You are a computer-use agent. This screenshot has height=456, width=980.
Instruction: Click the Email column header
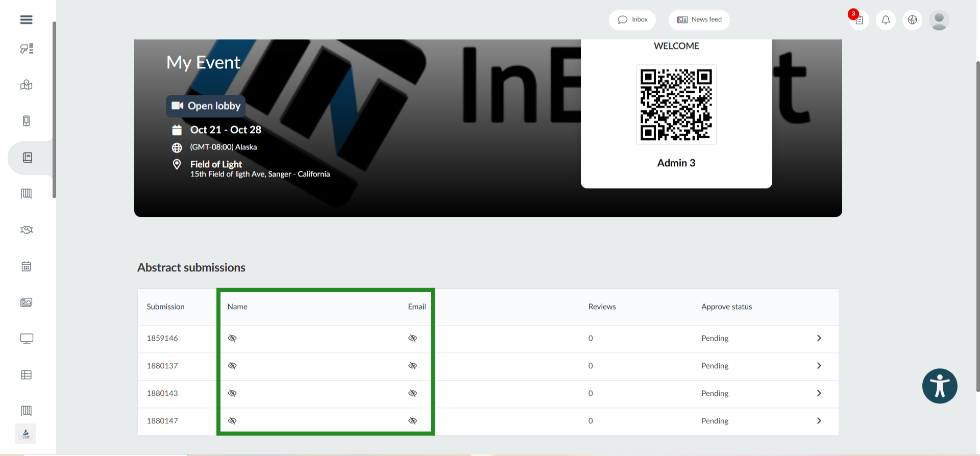click(416, 307)
